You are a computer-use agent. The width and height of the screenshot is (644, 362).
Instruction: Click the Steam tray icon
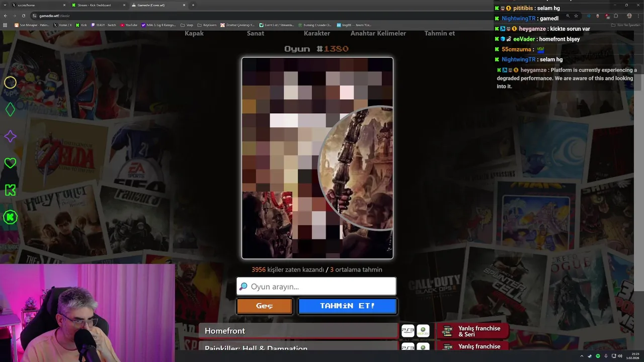[590, 356]
